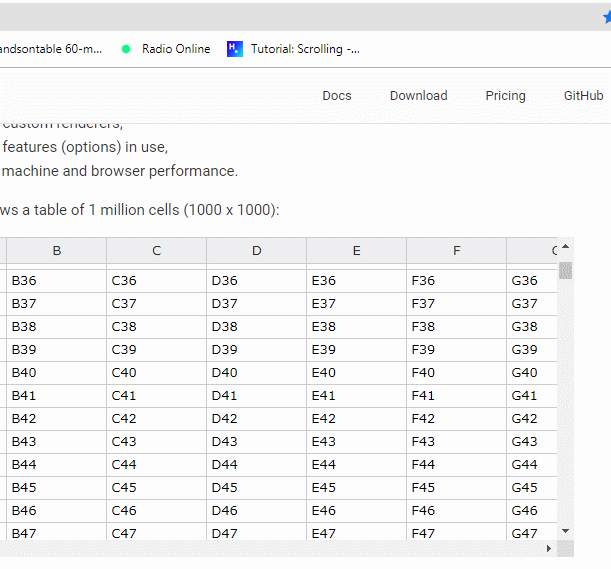The width and height of the screenshot is (611, 569).
Task: Select cell E47
Action: [x=357, y=532]
